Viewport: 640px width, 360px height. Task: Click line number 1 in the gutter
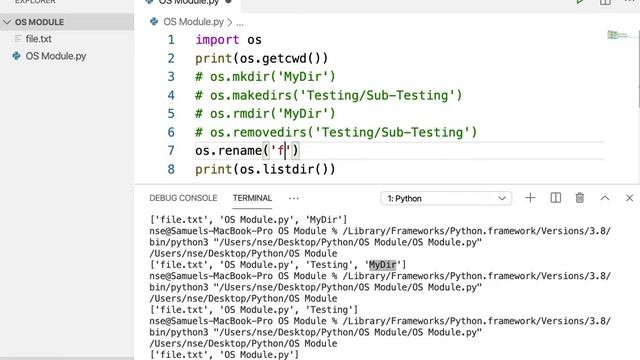tap(171, 40)
